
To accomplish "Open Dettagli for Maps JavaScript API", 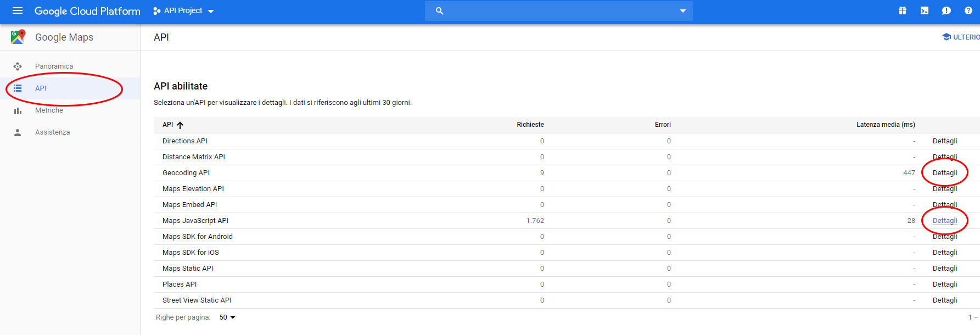I will [945, 221].
